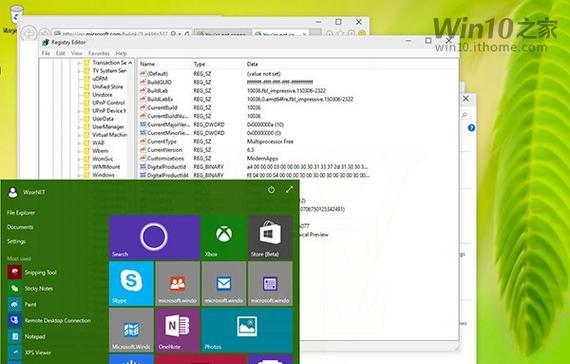The width and height of the screenshot is (570, 364).
Task: Click the blue help icon in right window
Action: point(471,128)
